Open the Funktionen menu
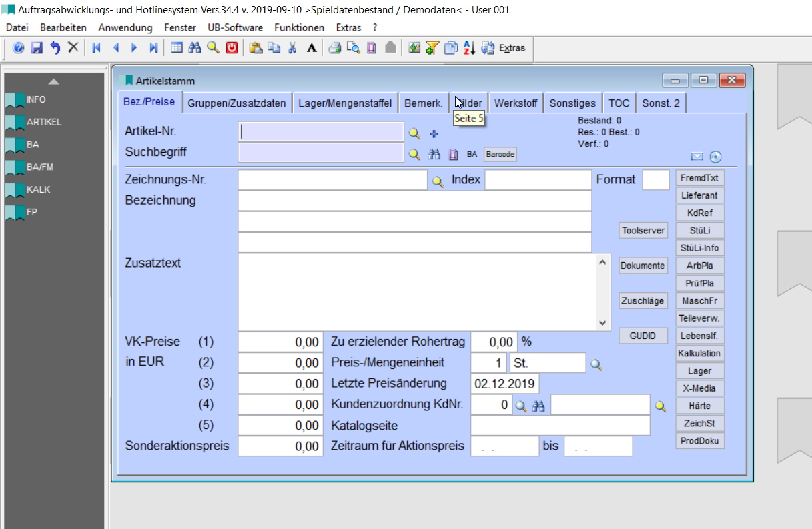812x529 pixels. pos(299,27)
